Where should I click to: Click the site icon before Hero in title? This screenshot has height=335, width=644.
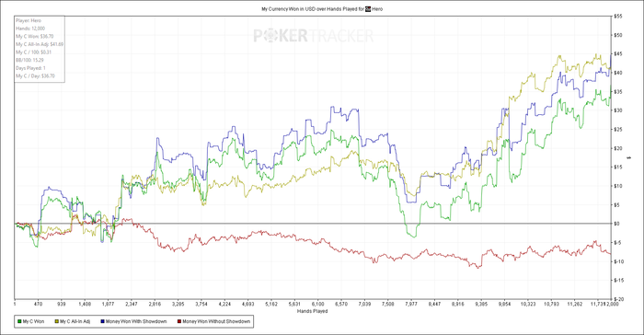pos(368,8)
